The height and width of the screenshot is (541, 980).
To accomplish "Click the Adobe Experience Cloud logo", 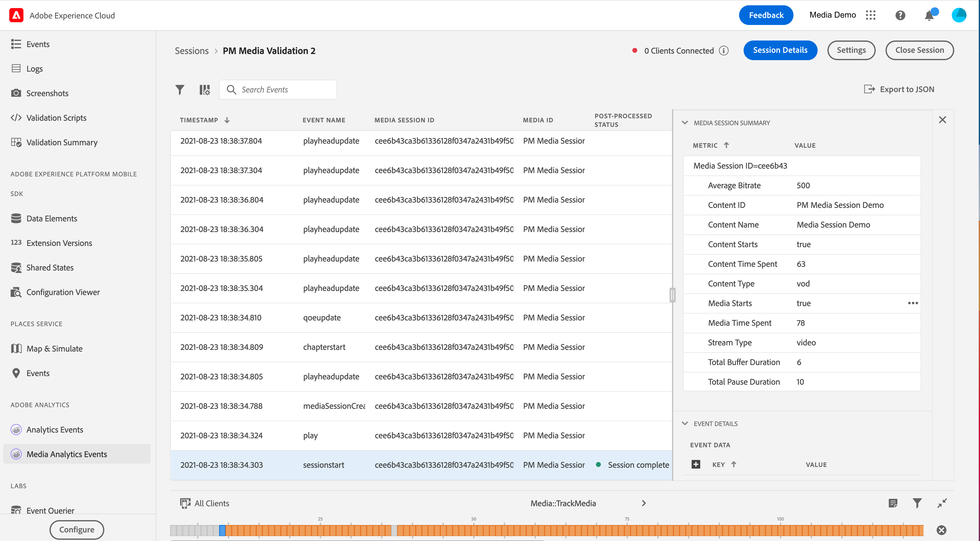I will tap(16, 15).
